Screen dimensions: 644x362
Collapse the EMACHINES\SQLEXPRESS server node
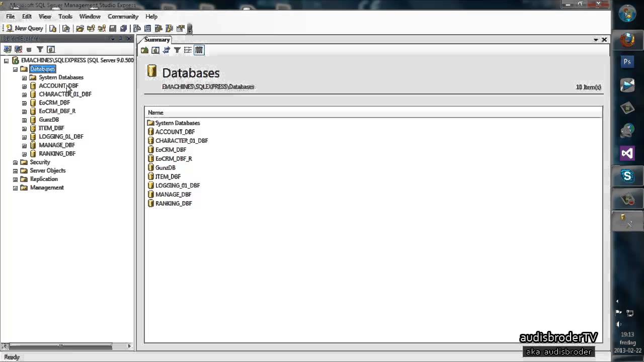[7, 60]
